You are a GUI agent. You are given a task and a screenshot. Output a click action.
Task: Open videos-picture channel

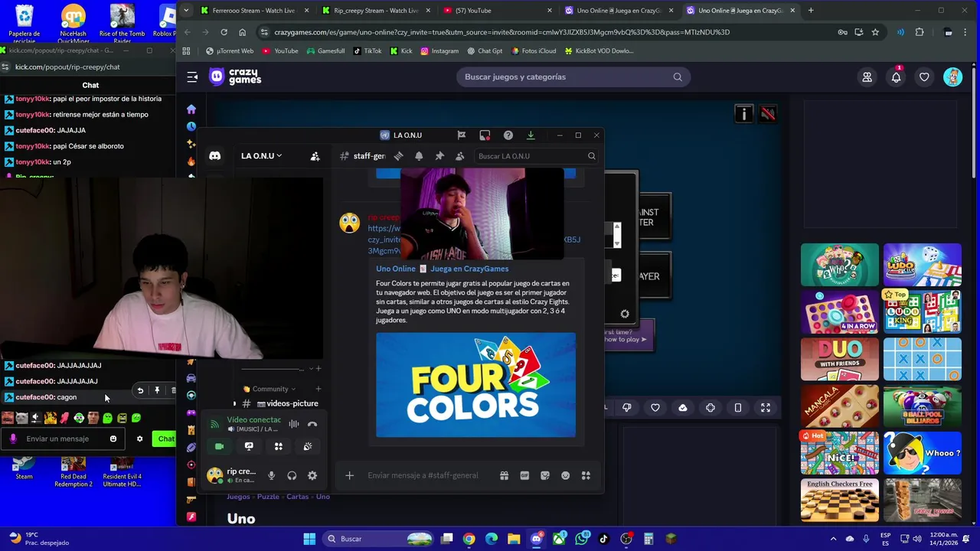[280, 403]
